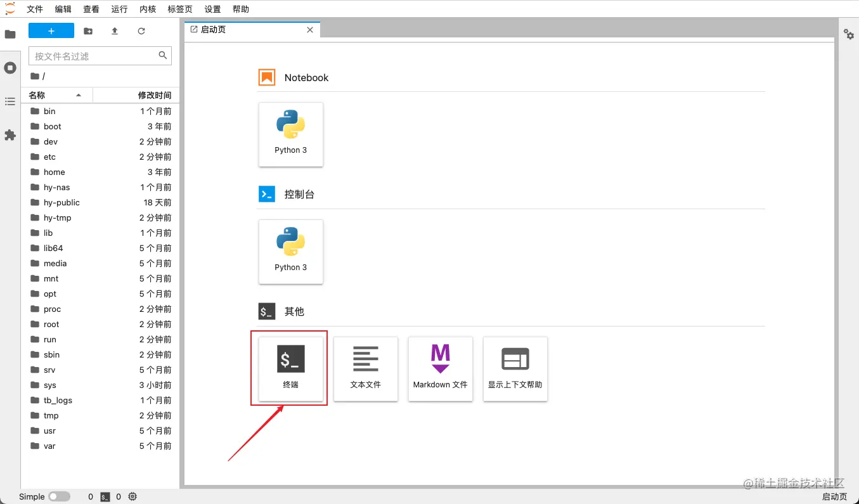Click the filter search magnifier icon
Image resolution: width=859 pixels, height=504 pixels.
click(x=163, y=55)
